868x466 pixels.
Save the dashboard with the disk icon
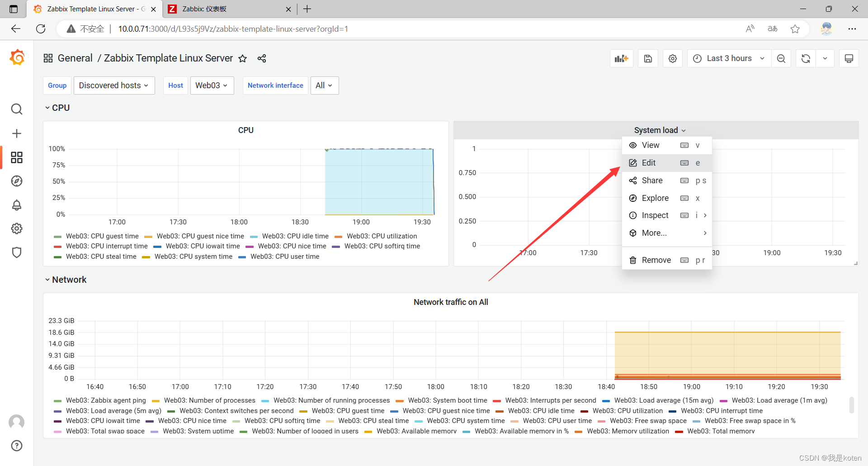click(648, 58)
